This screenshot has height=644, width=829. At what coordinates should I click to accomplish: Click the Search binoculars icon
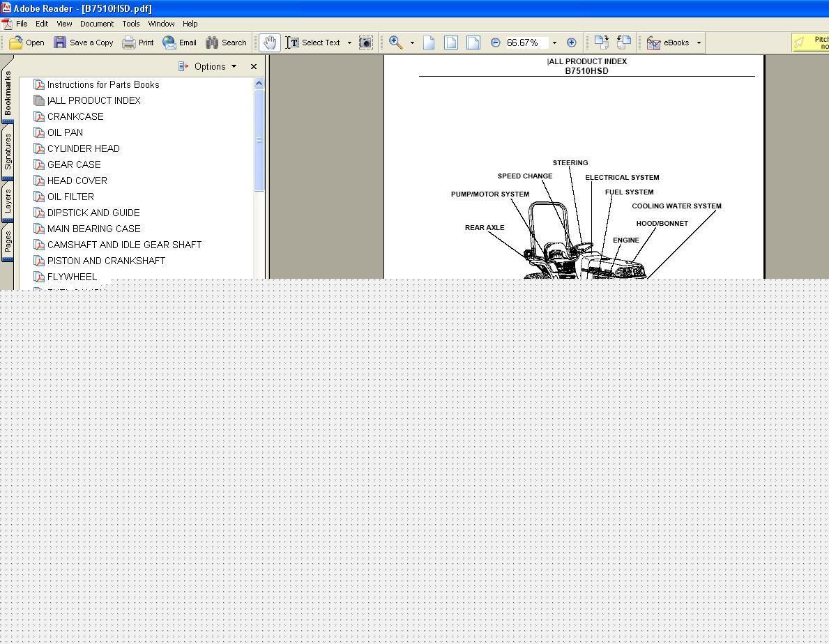click(212, 43)
